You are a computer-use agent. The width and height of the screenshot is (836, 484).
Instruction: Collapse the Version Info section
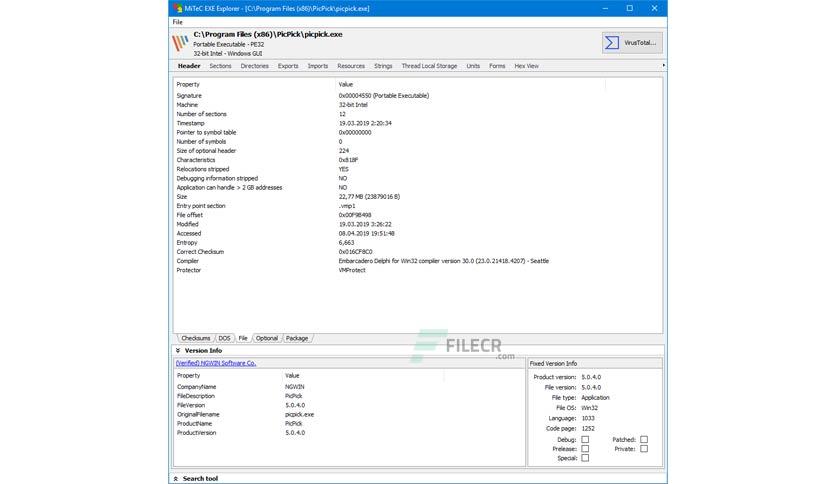(x=178, y=351)
